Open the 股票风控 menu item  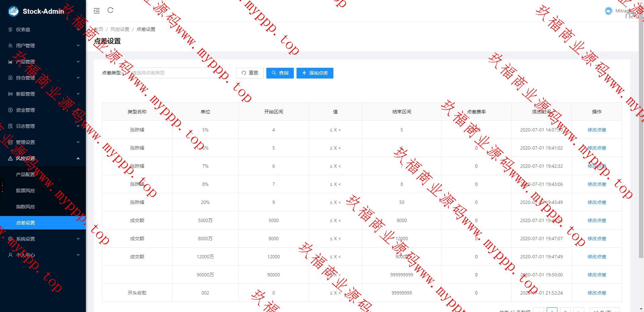pos(25,191)
